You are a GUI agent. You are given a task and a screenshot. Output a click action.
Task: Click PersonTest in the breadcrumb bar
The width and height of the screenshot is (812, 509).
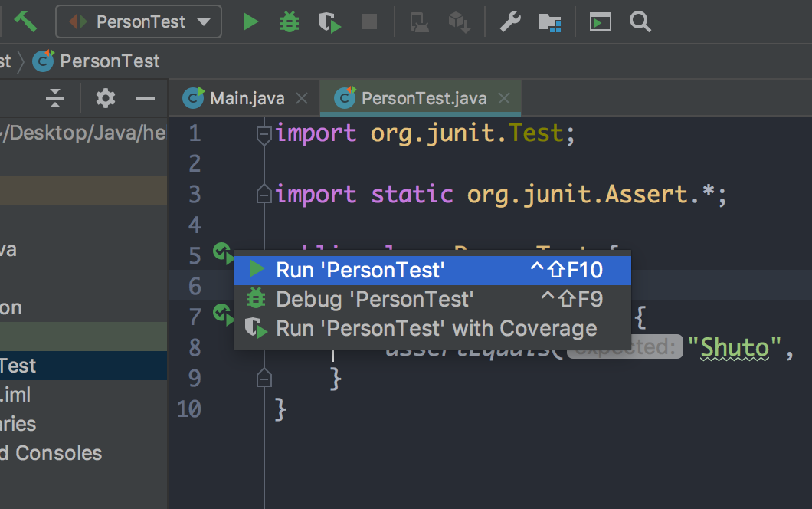pos(110,61)
